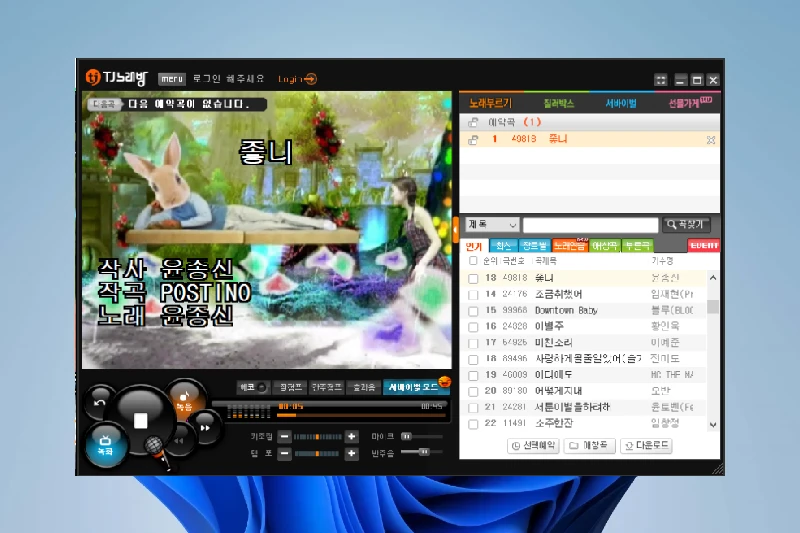Check the box for rank 14 조금취했어

[473, 295]
